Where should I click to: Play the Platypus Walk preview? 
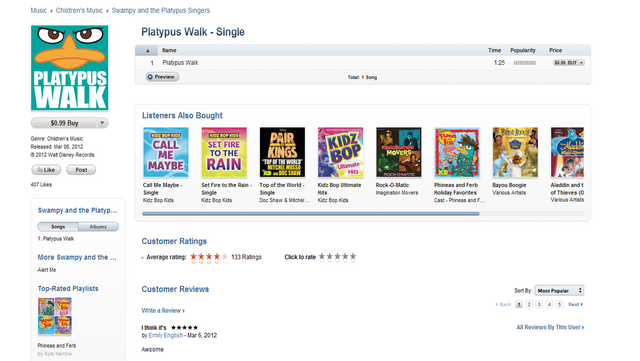162,77
